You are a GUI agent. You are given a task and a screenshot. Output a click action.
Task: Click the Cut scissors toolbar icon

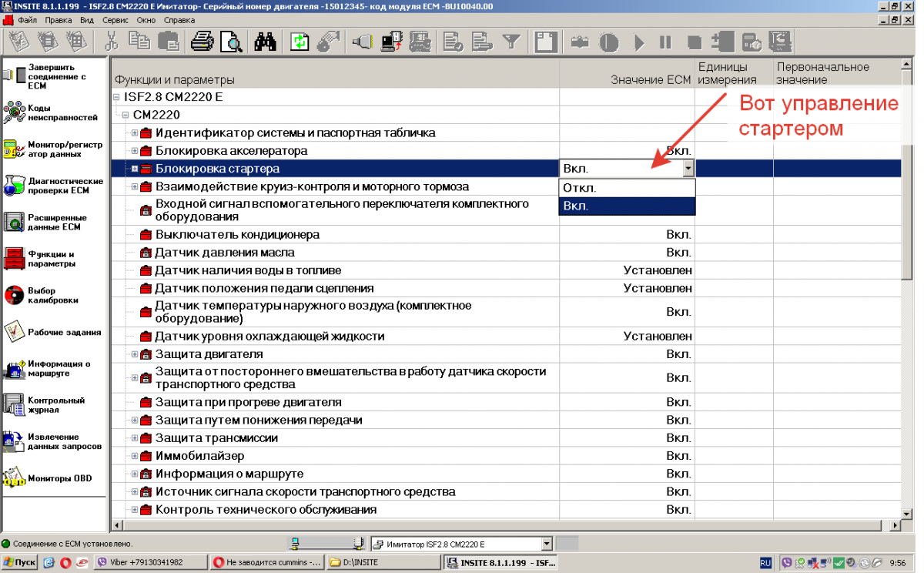click(x=112, y=41)
